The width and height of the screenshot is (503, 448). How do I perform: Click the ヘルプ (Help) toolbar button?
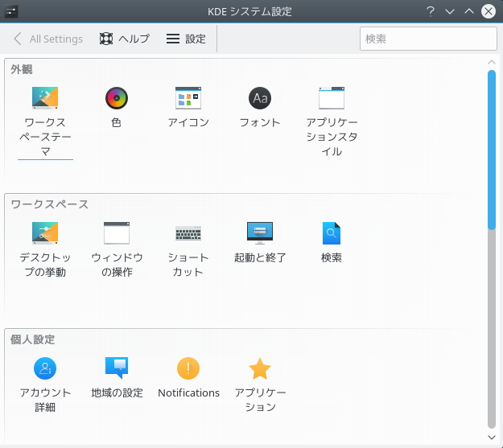[125, 39]
